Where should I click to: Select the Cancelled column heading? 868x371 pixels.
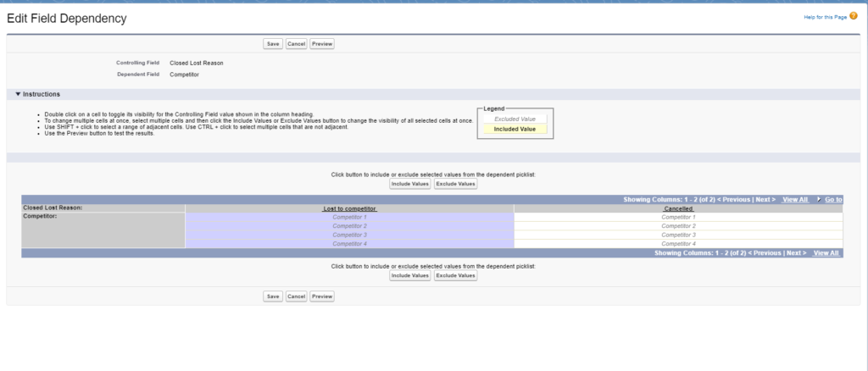pyautogui.click(x=678, y=209)
